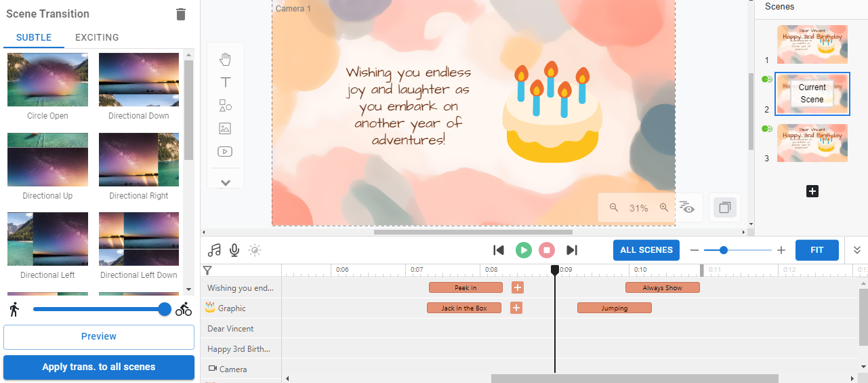Select the hand pan tool

[225, 60]
